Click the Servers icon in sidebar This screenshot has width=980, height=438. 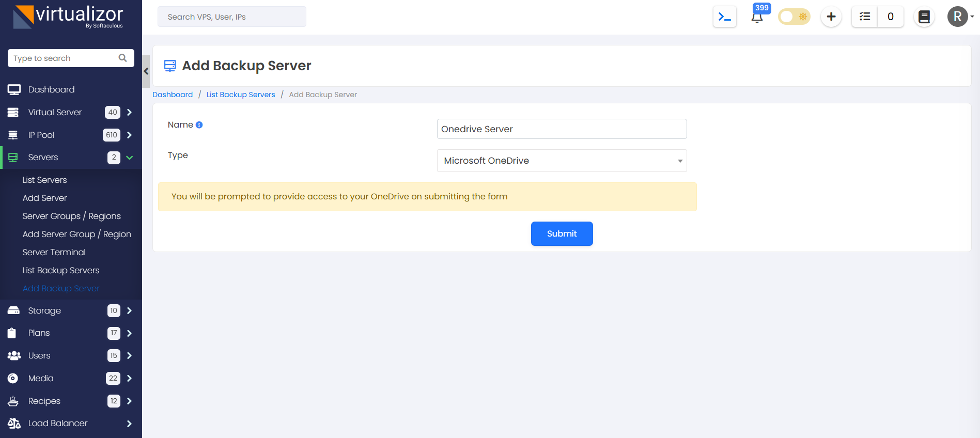point(13,158)
